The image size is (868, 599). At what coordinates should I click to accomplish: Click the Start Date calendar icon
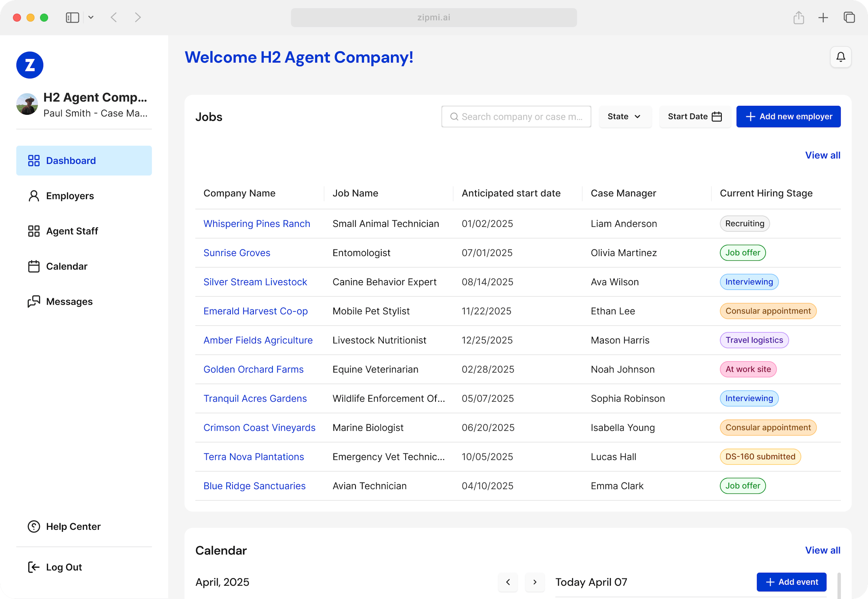717,117
